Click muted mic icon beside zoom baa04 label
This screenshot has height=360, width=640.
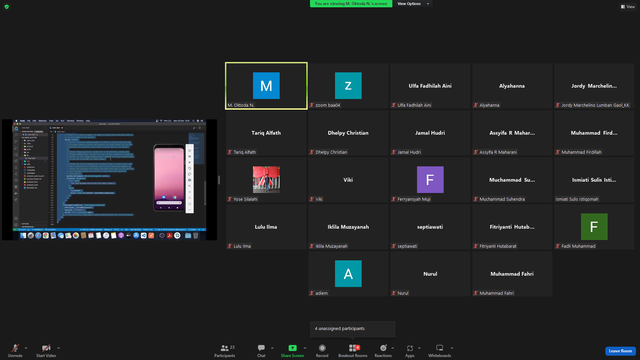[312, 105]
